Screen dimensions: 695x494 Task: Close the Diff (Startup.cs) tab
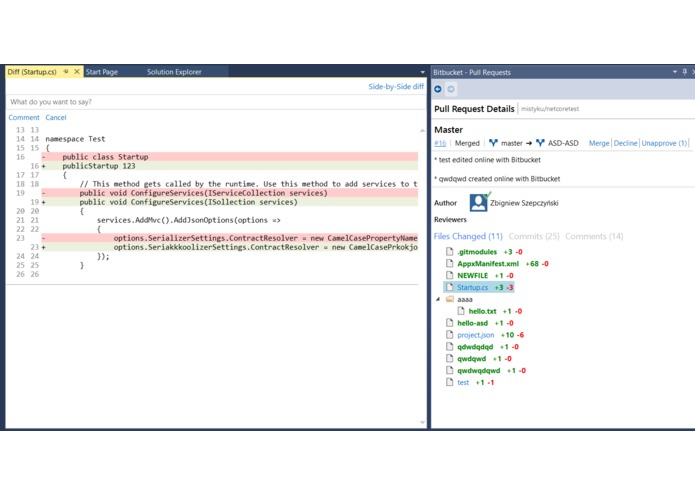77,71
